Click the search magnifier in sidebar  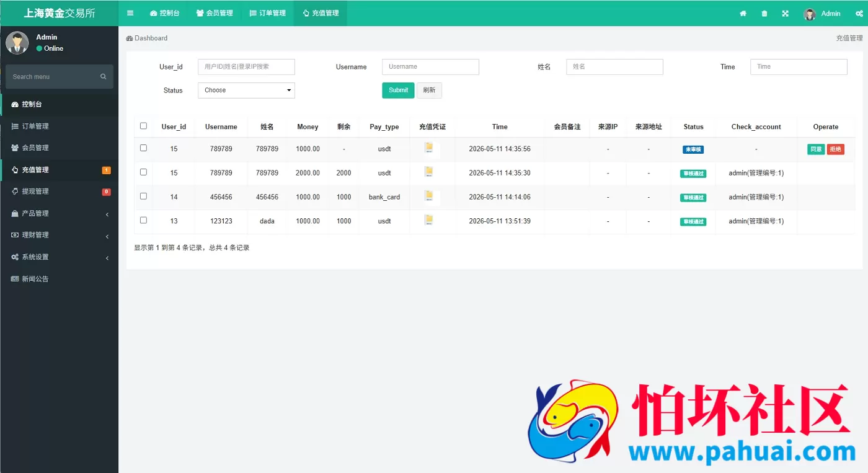click(104, 77)
